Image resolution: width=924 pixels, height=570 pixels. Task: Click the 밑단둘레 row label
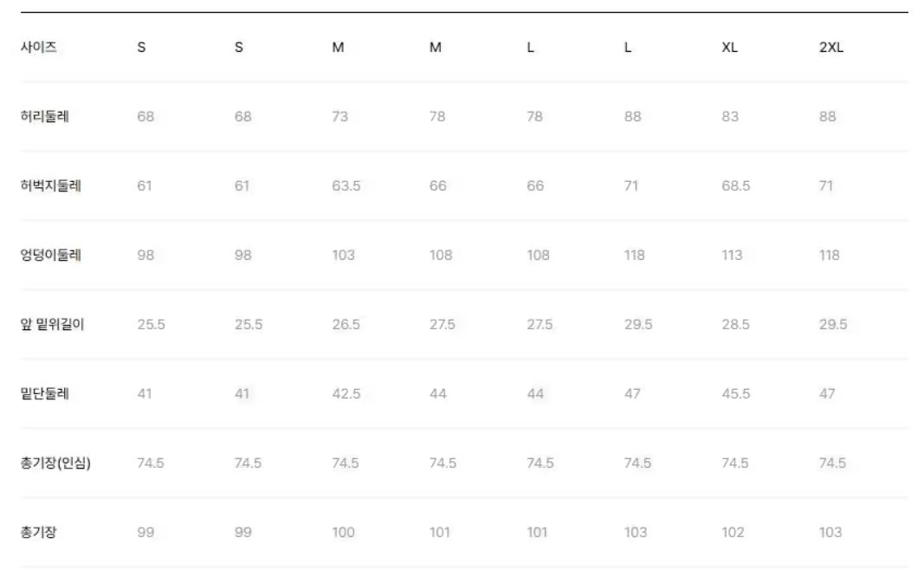click(x=45, y=394)
